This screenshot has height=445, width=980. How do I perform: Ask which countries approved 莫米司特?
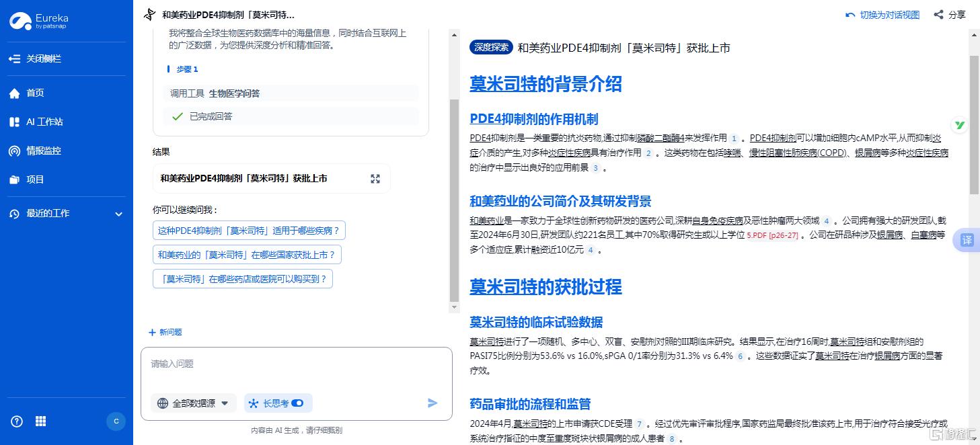pos(247,255)
